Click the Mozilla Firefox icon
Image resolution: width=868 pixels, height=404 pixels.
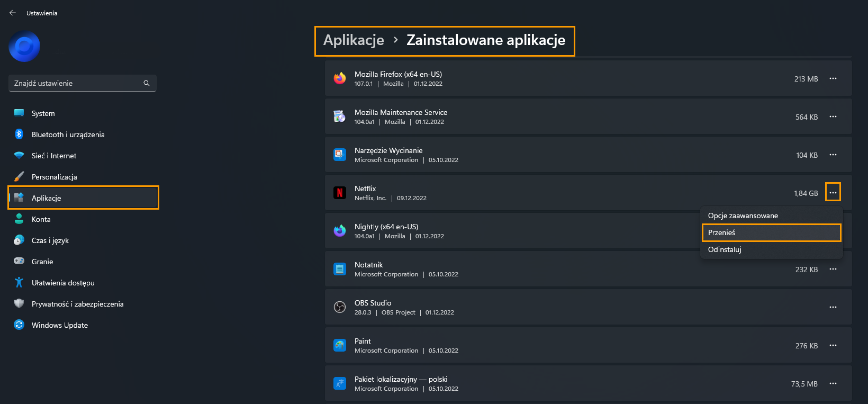[x=340, y=78]
